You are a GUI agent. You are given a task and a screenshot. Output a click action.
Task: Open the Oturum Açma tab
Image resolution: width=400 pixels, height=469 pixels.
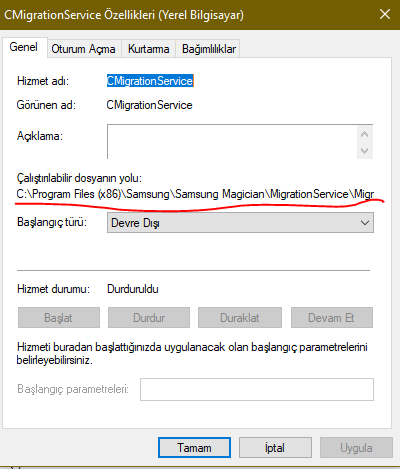(x=83, y=49)
